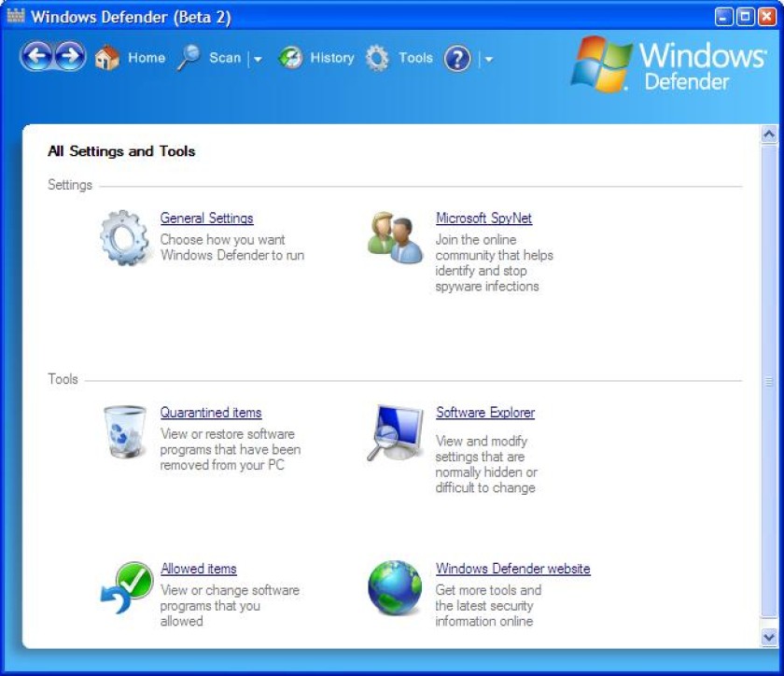Image resolution: width=784 pixels, height=676 pixels.
Task: Open the General Settings link
Action: pyautogui.click(x=206, y=218)
